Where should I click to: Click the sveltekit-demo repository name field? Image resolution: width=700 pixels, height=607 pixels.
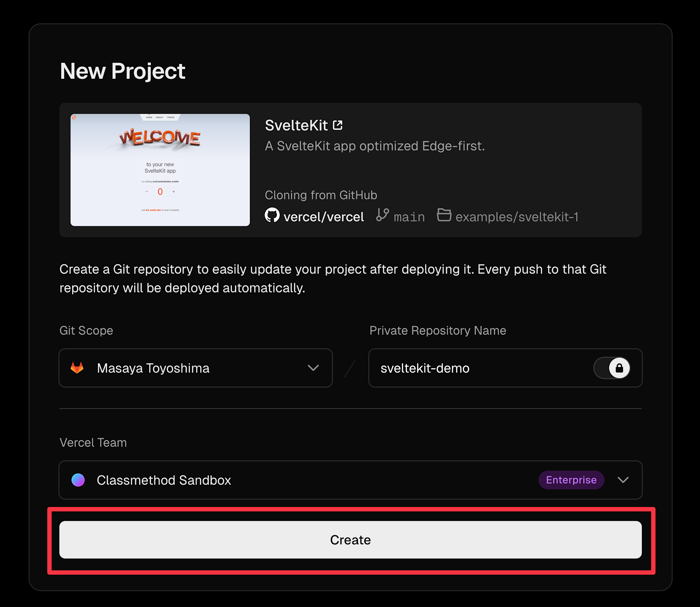click(x=479, y=368)
